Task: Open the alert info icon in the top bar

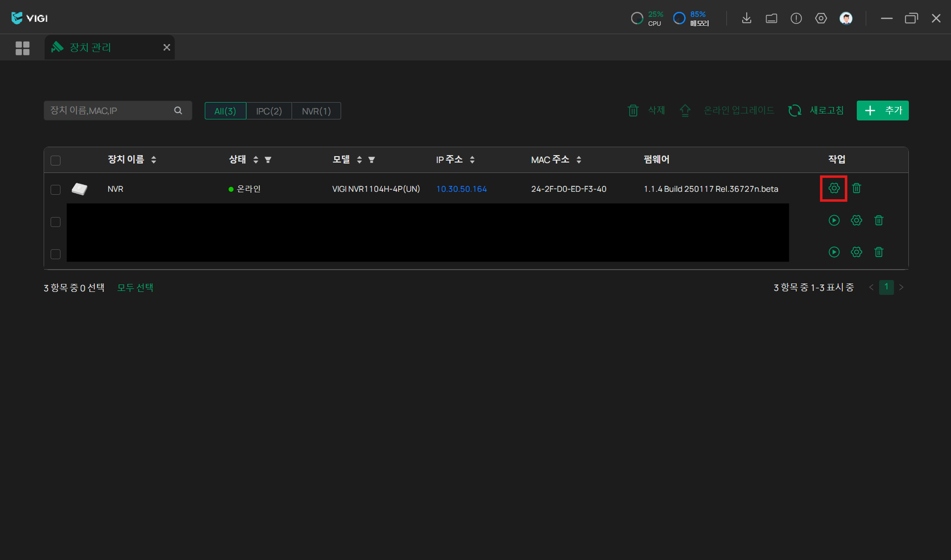Action: pos(796,18)
